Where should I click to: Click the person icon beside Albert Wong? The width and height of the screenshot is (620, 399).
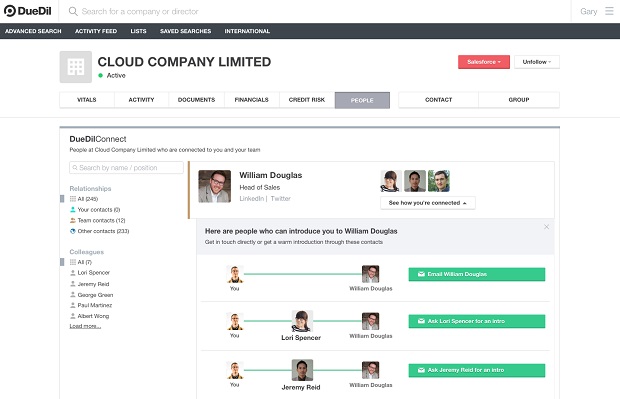[73, 316]
